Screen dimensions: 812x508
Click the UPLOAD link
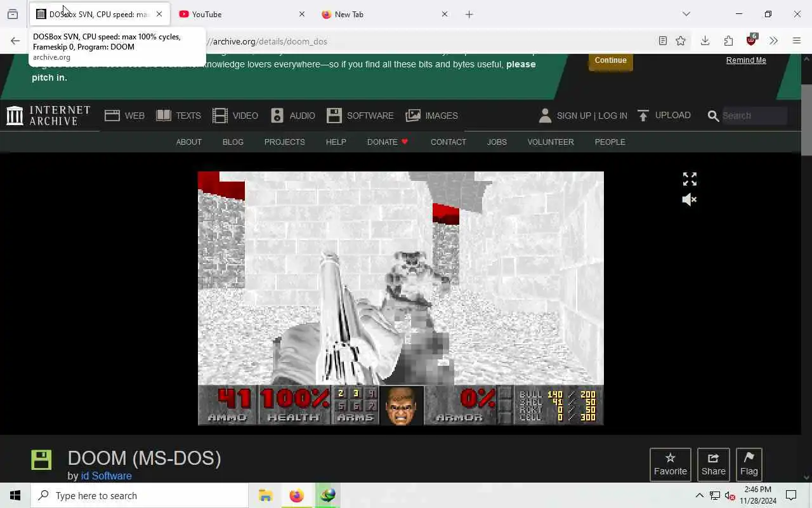(x=664, y=116)
